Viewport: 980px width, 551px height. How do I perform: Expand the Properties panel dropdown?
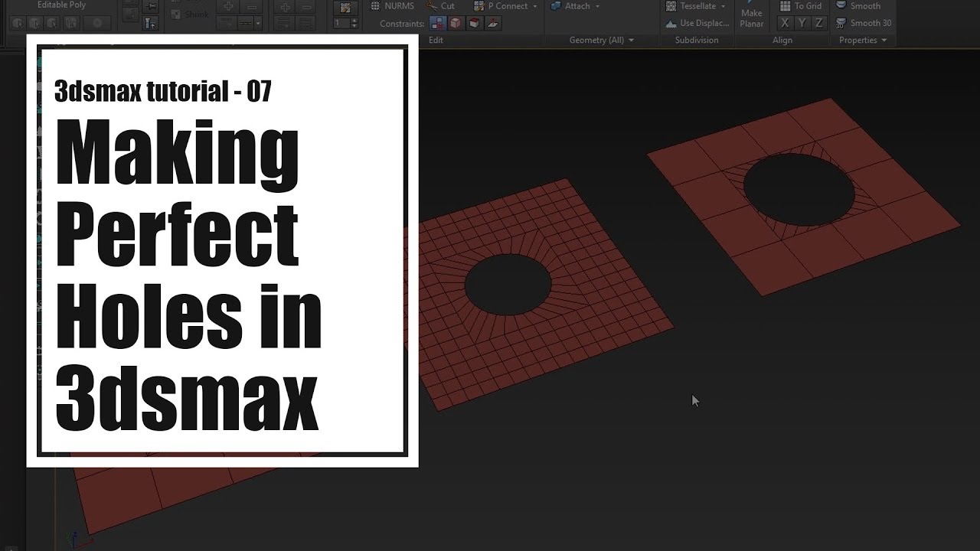(884, 40)
